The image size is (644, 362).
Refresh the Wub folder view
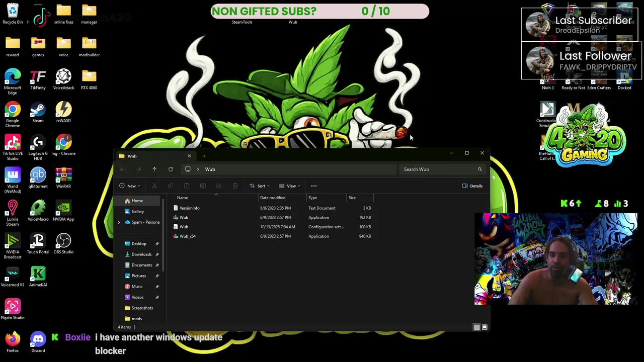point(171,169)
